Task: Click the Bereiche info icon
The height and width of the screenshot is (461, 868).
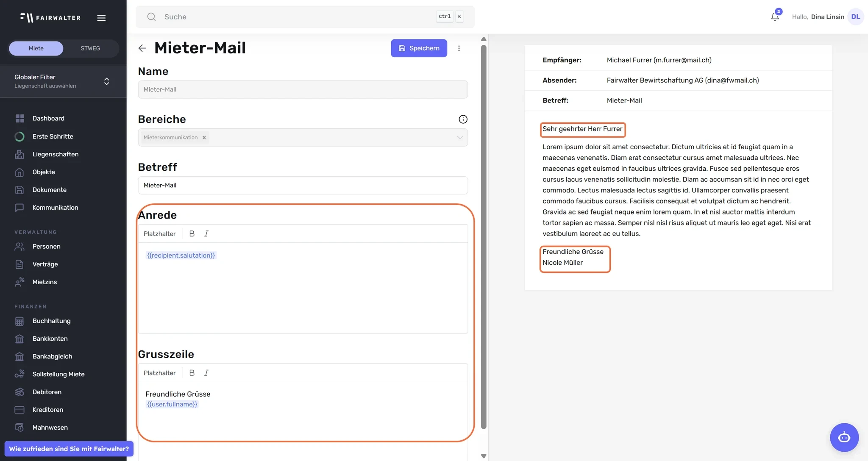Action: click(463, 119)
